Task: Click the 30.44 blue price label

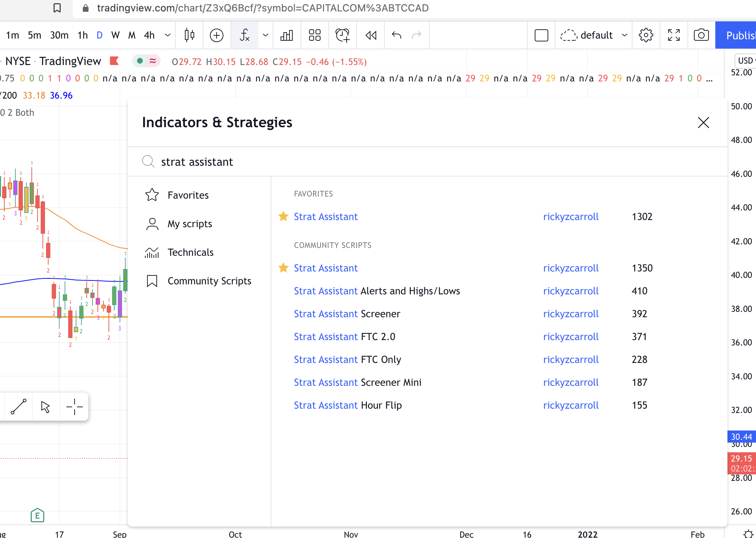Action: click(742, 437)
